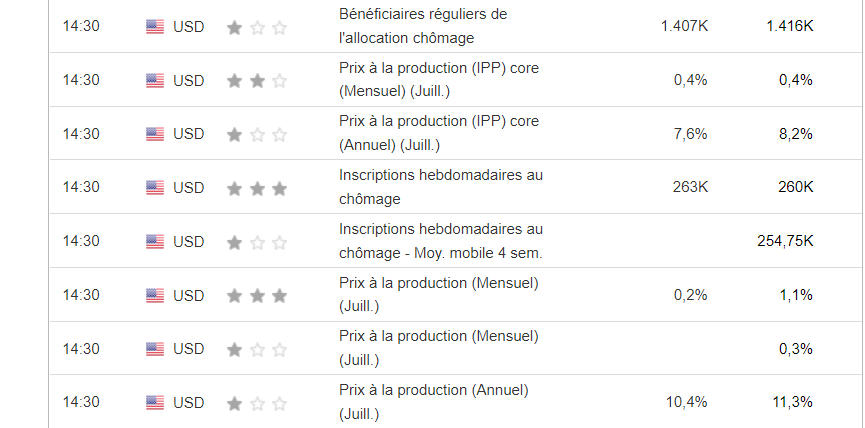Viewport: 865px width, 428px height.
Task: Click the 254,75K value
Action: coord(785,241)
